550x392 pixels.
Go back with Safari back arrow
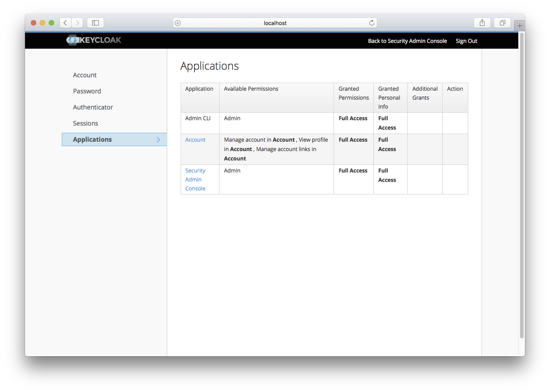point(65,23)
